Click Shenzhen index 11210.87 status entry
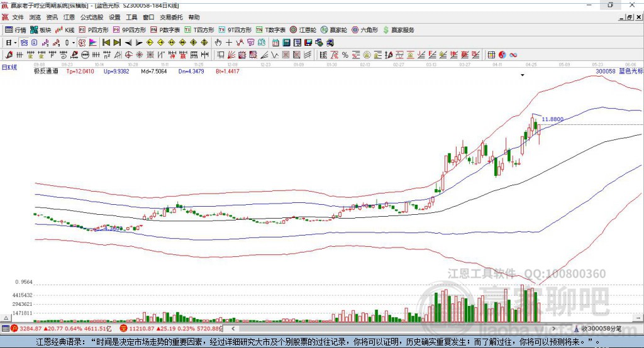Image resolution: width=644 pixels, height=348 pixels. pos(171,329)
